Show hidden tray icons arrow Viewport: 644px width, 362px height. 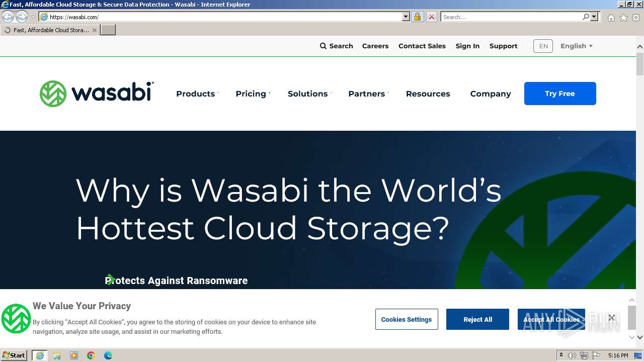click(x=561, y=355)
